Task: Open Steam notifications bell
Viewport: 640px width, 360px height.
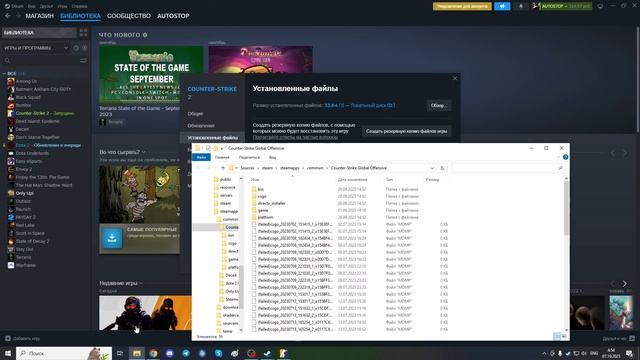Action: [520, 6]
